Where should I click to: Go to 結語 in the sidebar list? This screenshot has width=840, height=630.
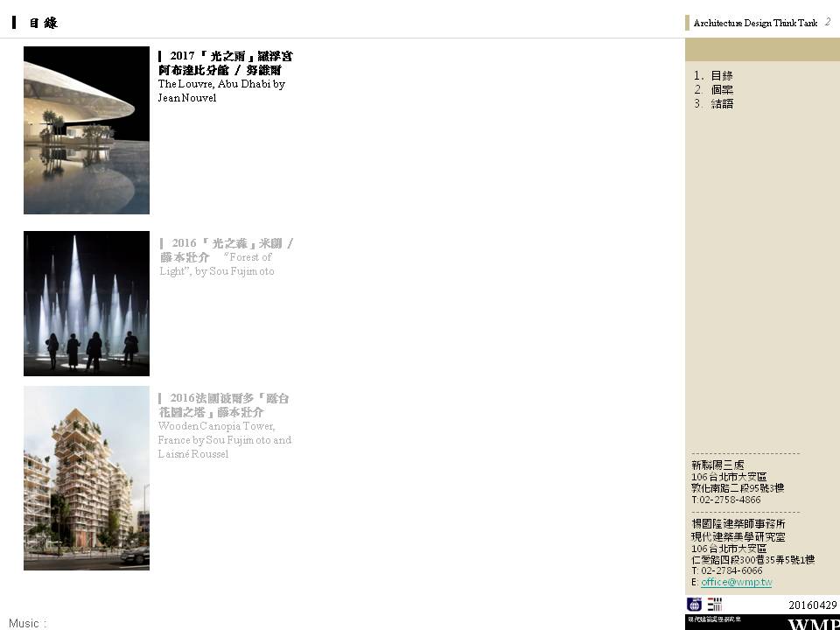pos(721,104)
